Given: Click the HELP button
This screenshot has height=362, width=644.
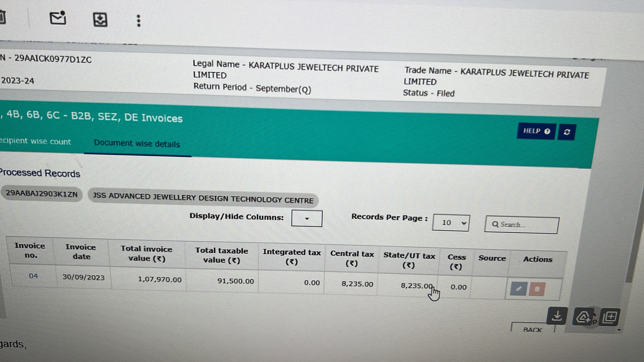Looking at the screenshot, I should coord(536,131).
